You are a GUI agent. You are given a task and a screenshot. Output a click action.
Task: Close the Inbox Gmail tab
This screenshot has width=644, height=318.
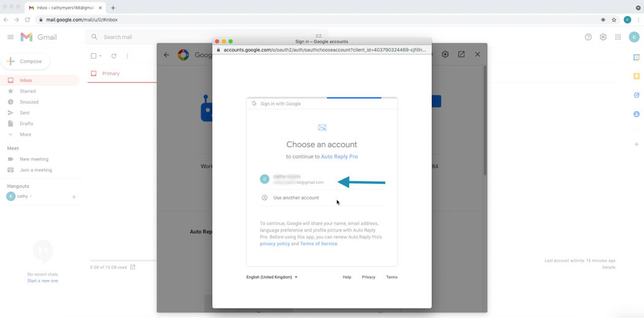point(101,8)
